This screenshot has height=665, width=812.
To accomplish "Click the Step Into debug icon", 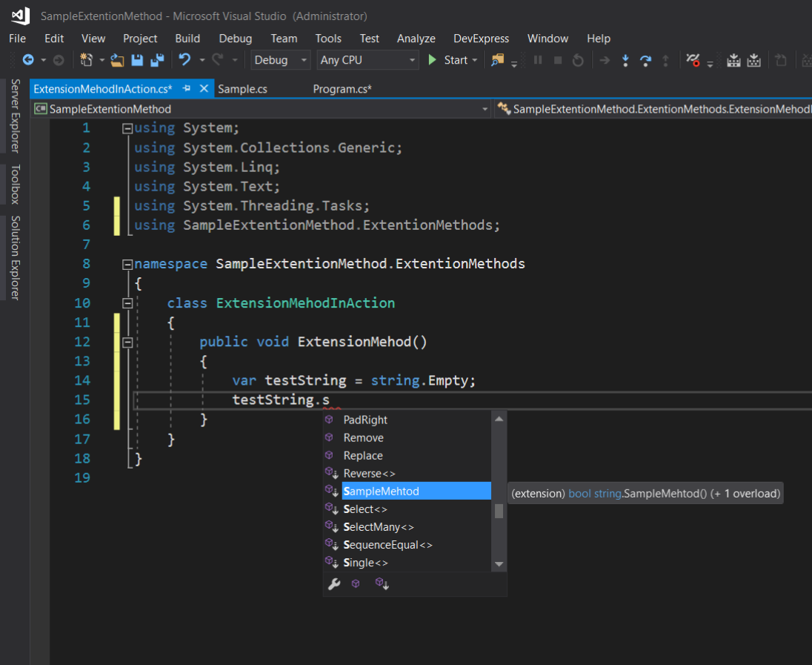I will click(x=626, y=61).
